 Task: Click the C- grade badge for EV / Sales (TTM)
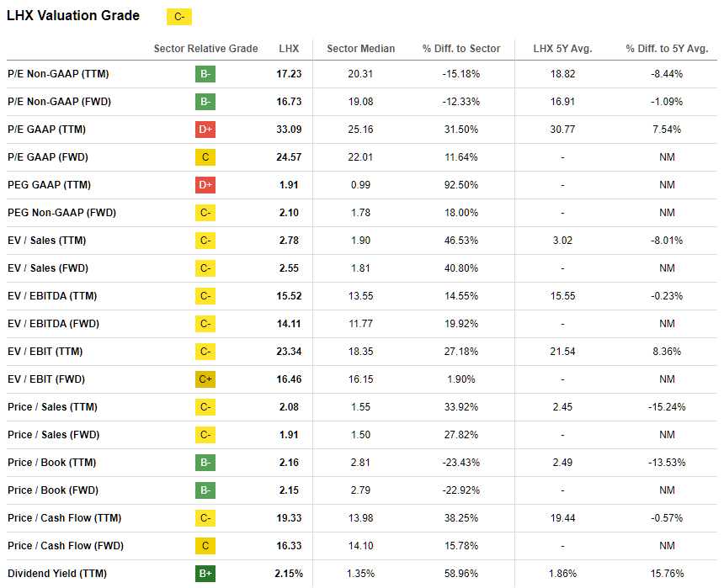pos(205,241)
